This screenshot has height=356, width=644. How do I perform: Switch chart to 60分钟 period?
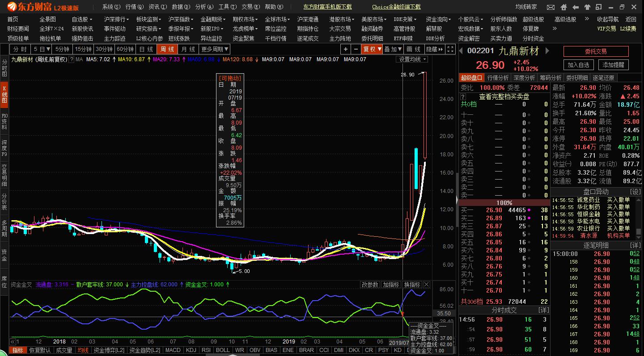[125, 49]
